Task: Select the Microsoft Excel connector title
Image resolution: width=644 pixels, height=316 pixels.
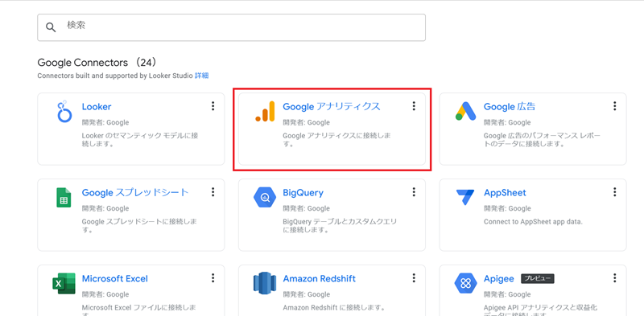Action: point(115,279)
